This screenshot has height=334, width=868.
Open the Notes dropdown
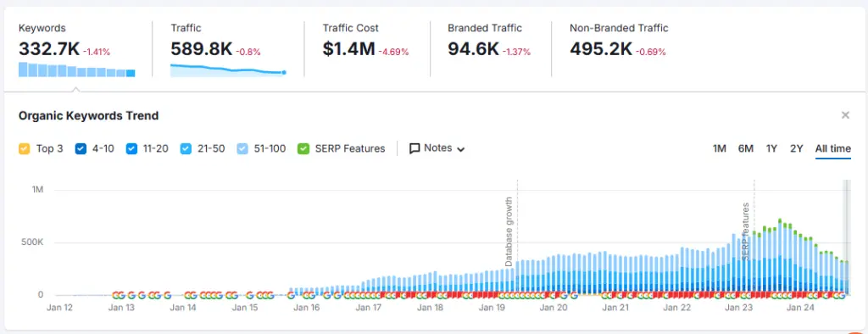[x=437, y=148]
